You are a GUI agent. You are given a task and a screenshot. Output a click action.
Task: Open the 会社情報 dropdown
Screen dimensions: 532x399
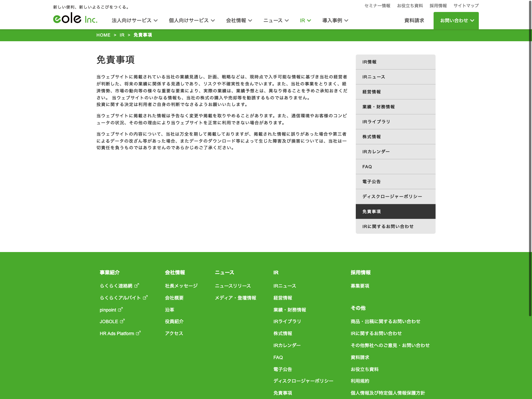click(x=239, y=21)
